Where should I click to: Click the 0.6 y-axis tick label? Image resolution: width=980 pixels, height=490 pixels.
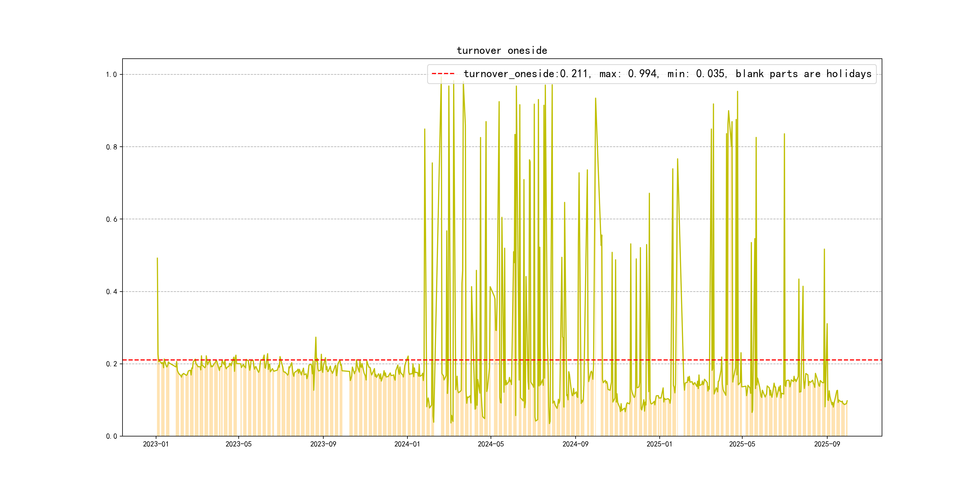tap(112, 219)
